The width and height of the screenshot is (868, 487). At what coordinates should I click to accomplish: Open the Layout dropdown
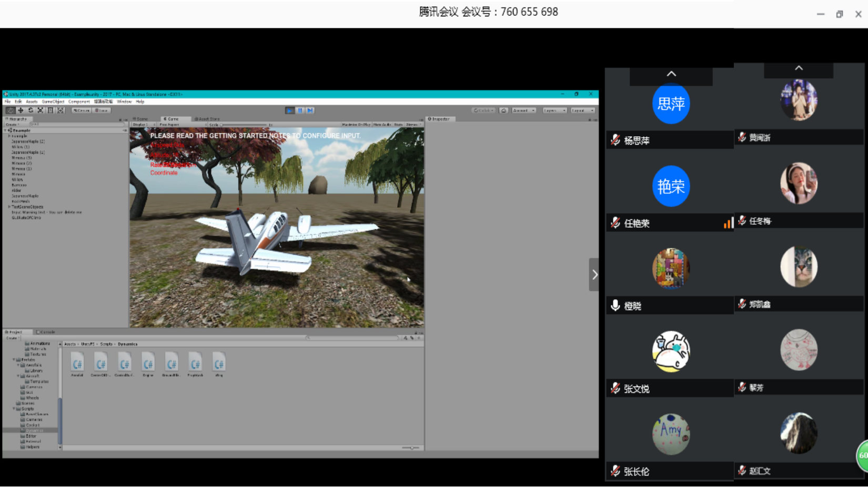click(582, 110)
